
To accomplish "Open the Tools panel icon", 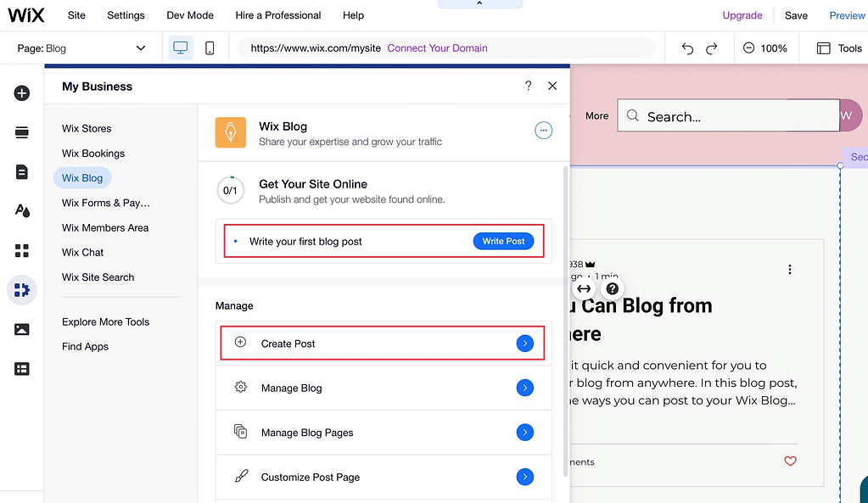I will click(824, 48).
